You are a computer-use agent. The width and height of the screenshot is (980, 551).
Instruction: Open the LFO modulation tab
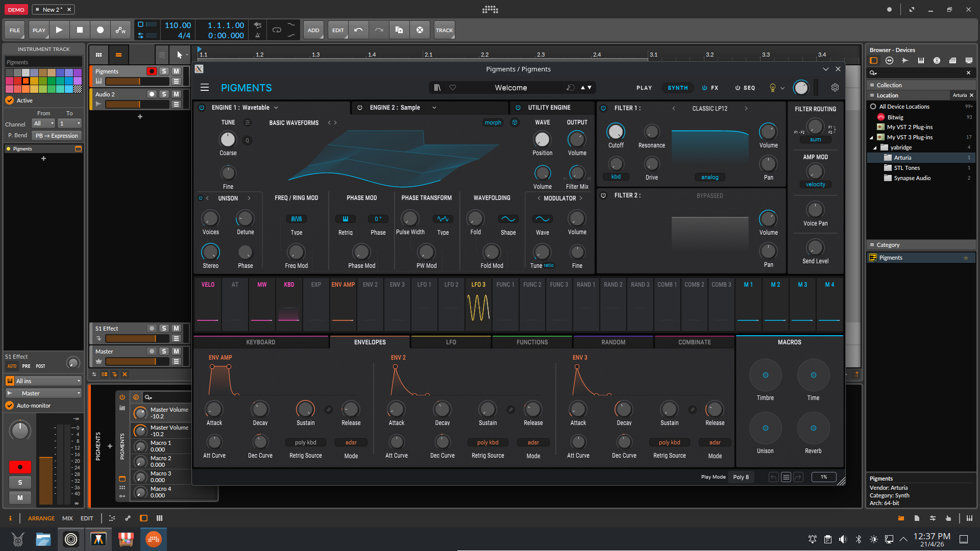[451, 342]
